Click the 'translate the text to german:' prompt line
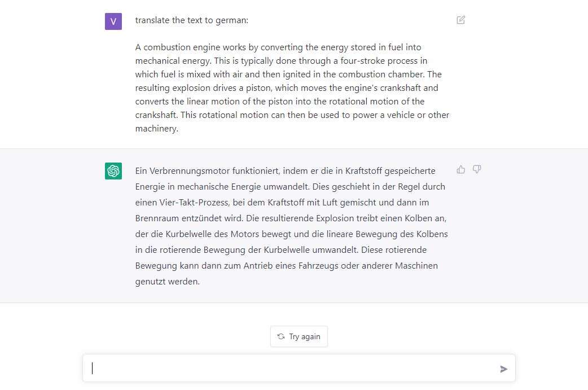The width and height of the screenshot is (588, 390). tap(192, 20)
